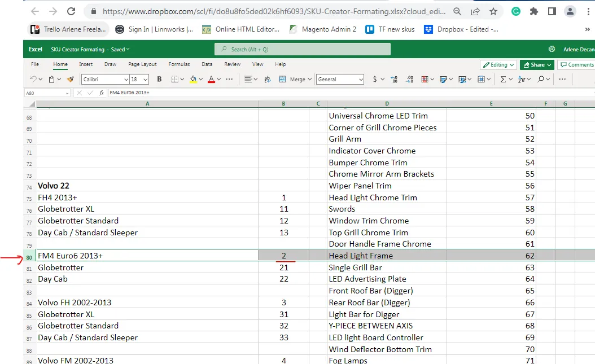Viewport: 595px width, 364px height.
Task: Expand the General number format dropdown
Action: coord(361,79)
